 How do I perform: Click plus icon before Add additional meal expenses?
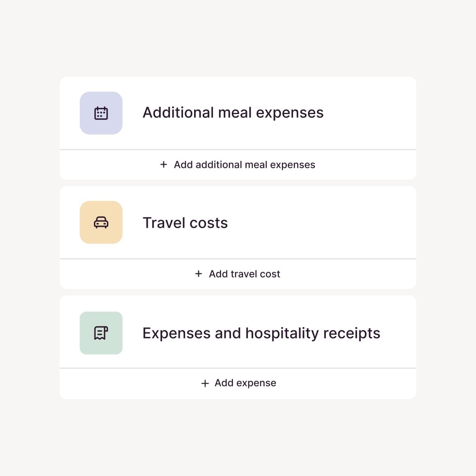point(164,165)
